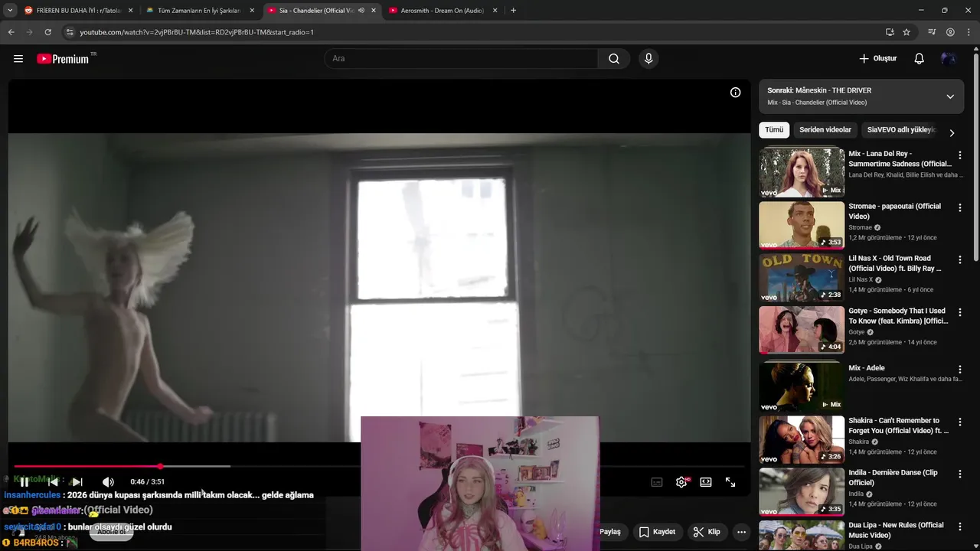
Task: Open options for Shakira video
Action: (959, 422)
